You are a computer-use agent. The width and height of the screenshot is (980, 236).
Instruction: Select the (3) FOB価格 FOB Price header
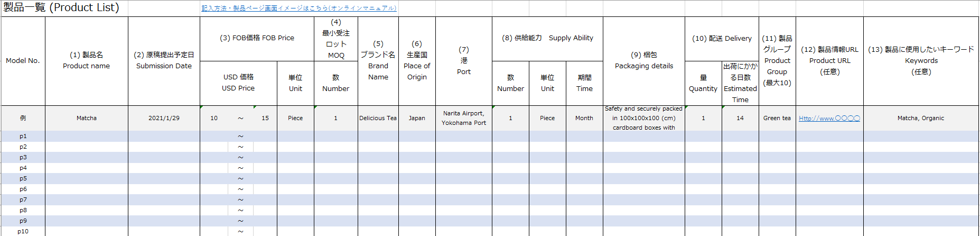257,38
